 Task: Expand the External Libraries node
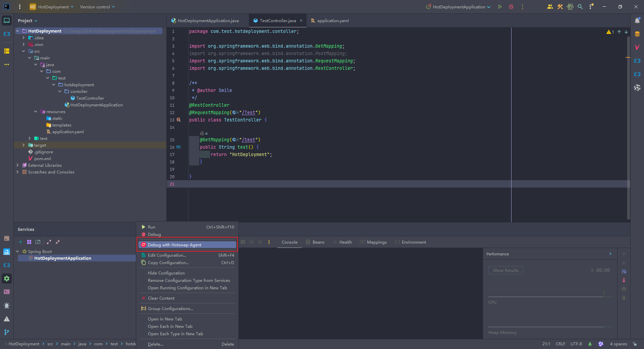(17, 165)
